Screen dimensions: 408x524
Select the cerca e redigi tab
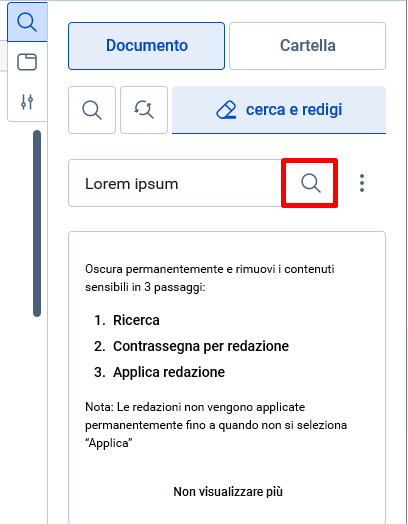(x=279, y=110)
